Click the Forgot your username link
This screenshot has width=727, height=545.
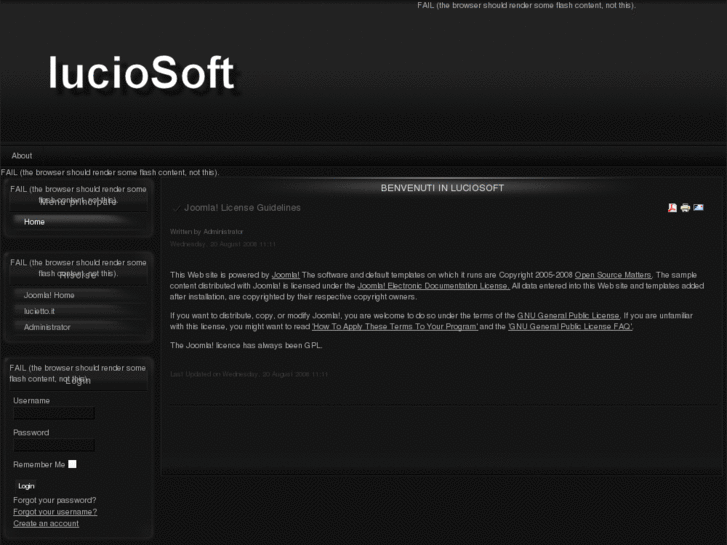click(x=55, y=512)
